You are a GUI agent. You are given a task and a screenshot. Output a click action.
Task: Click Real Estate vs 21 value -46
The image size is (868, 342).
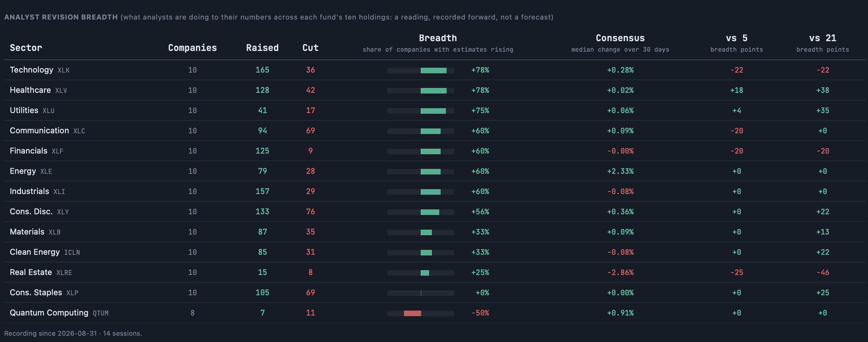point(823,273)
